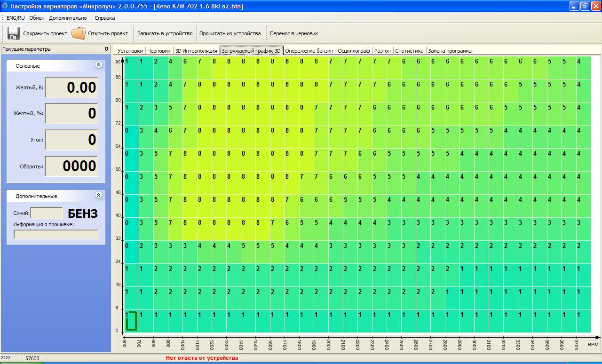Image resolution: width=602 pixels, height=364 pixels.
Task: Switch language via ENG/RU menu item
Action: (16, 18)
